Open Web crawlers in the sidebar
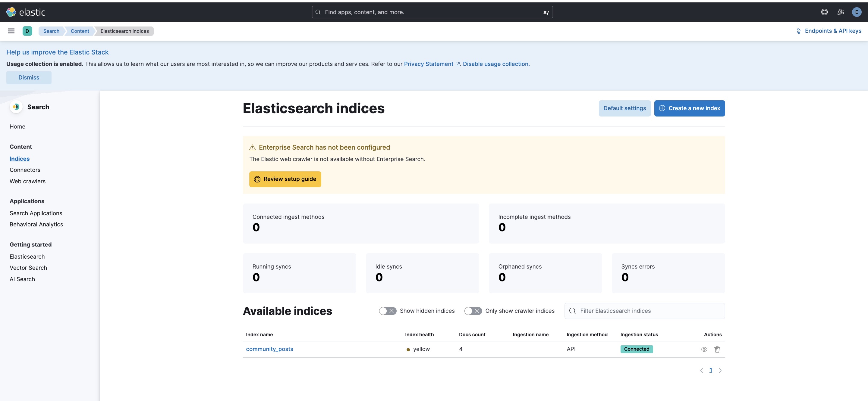The image size is (868, 401). coord(28,181)
